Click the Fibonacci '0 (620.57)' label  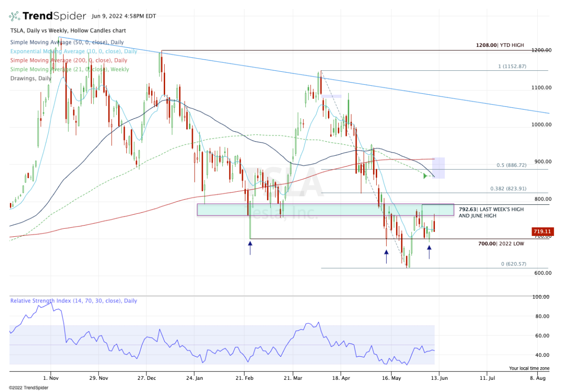[514, 264]
